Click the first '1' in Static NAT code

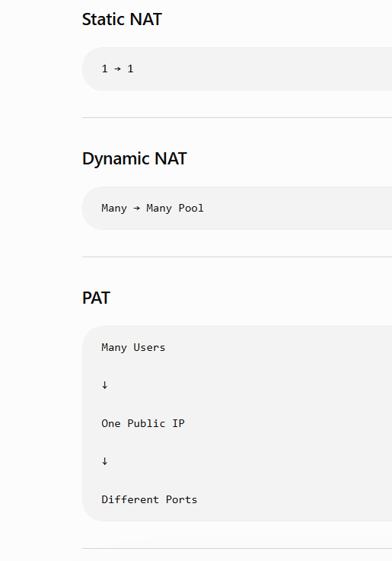(104, 69)
